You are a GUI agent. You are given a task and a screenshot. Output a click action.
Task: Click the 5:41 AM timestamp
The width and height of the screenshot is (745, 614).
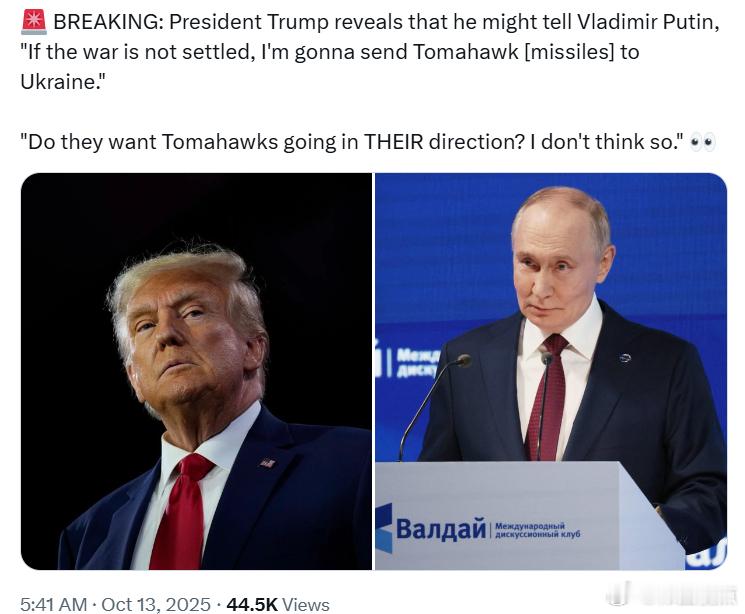click(54, 604)
